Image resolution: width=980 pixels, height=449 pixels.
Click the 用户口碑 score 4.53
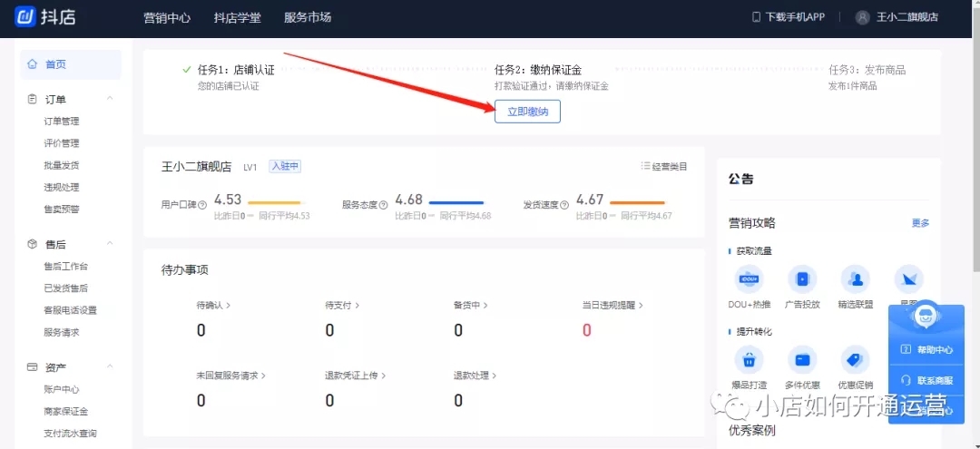tap(228, 200)
